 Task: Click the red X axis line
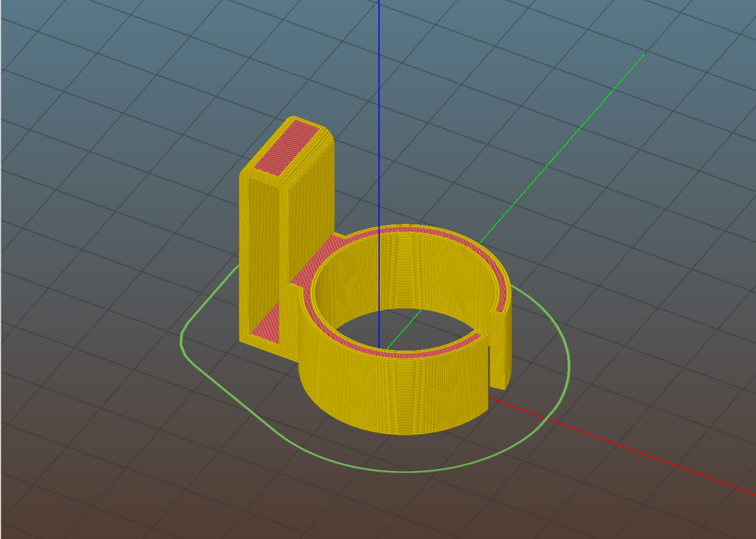point(628,450)
